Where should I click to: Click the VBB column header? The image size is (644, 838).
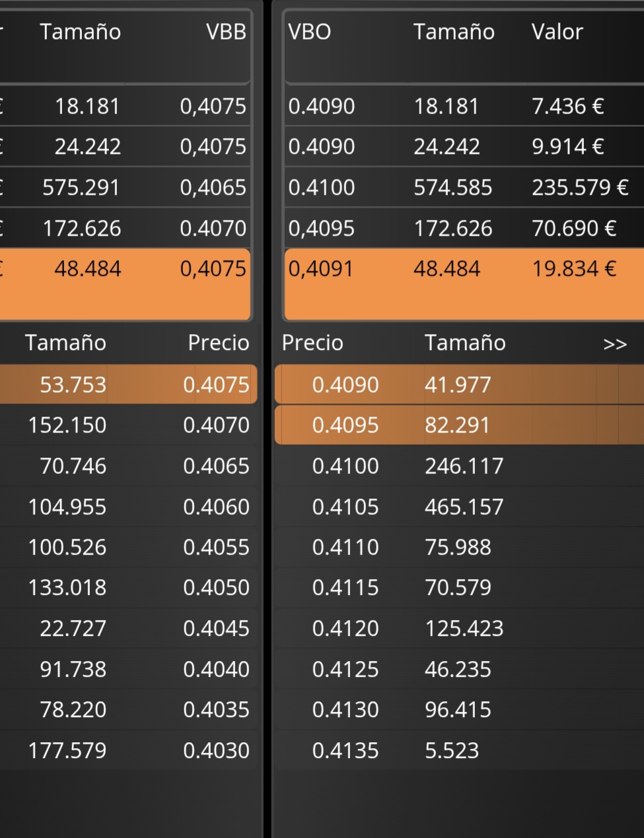(226, 32)
